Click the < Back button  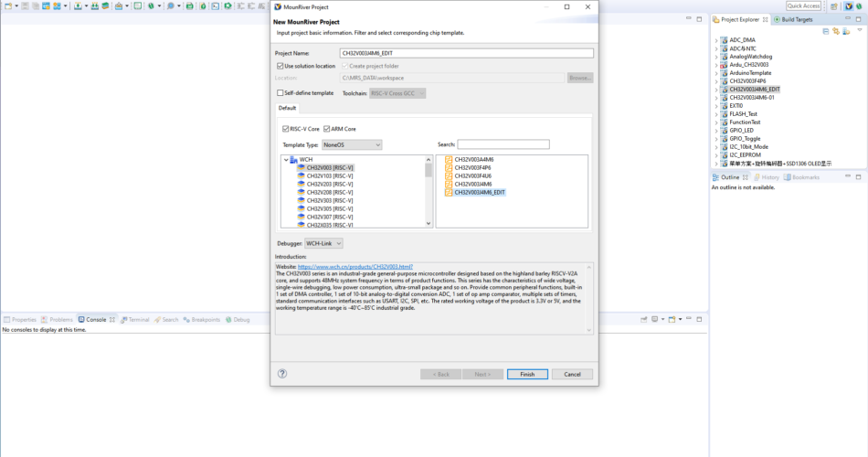pos(440,375)
